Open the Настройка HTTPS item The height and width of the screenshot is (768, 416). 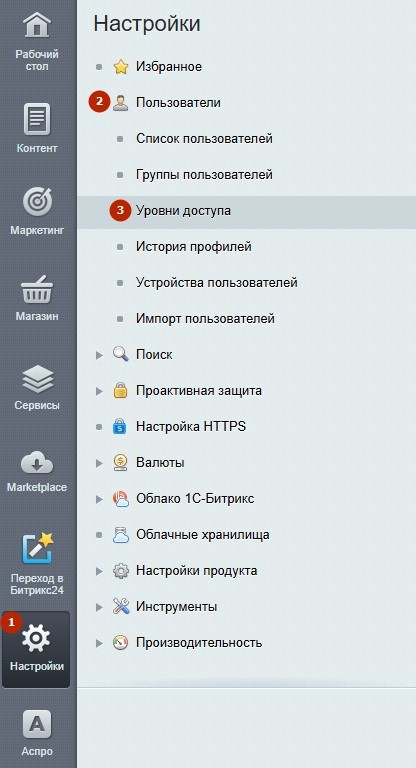pyautogui.click(x=191, y=427)
